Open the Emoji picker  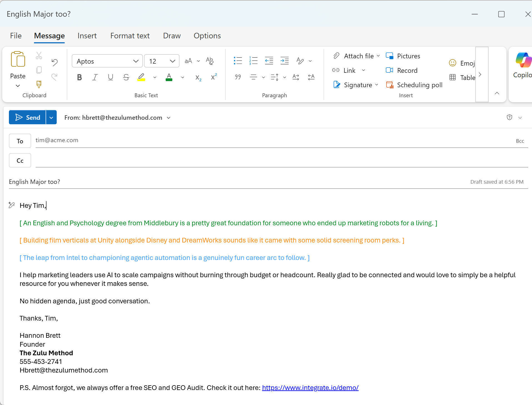(x=462, y=63)
